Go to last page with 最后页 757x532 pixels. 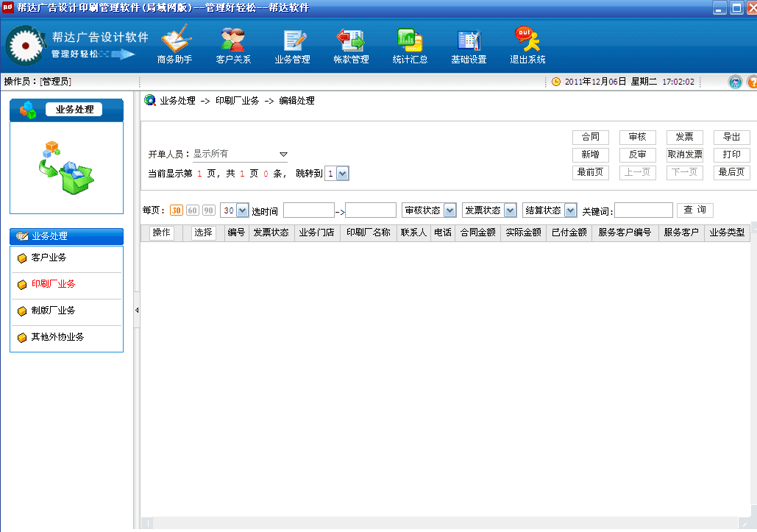(x=732, y=172)
